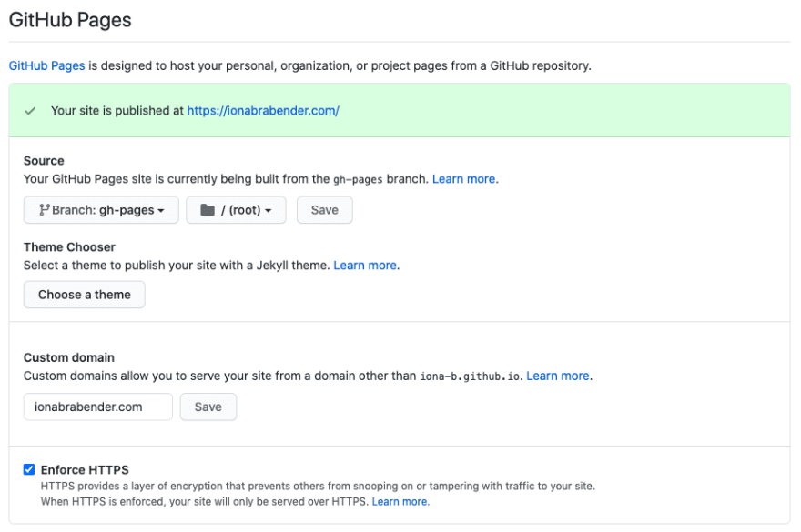The image size is (801, 532).
Task: Follow the blue GitHub Pages link in the description
Action: coord(46,65)
